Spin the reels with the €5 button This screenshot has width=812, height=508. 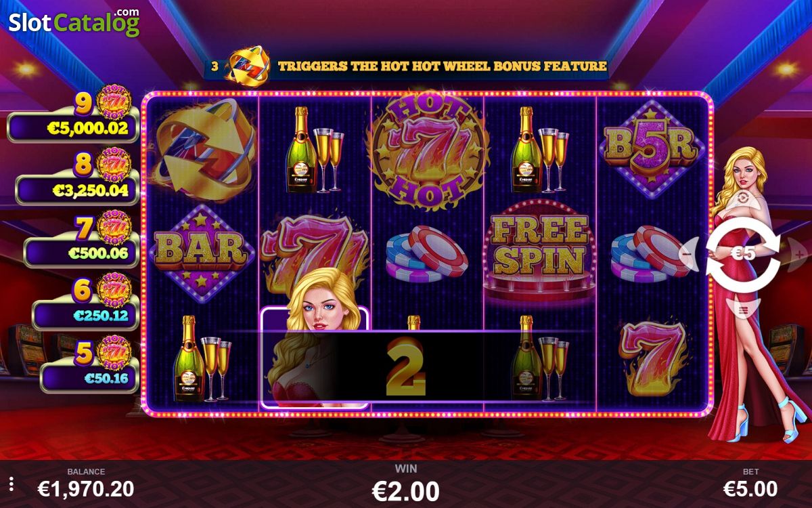pos(743,254)
